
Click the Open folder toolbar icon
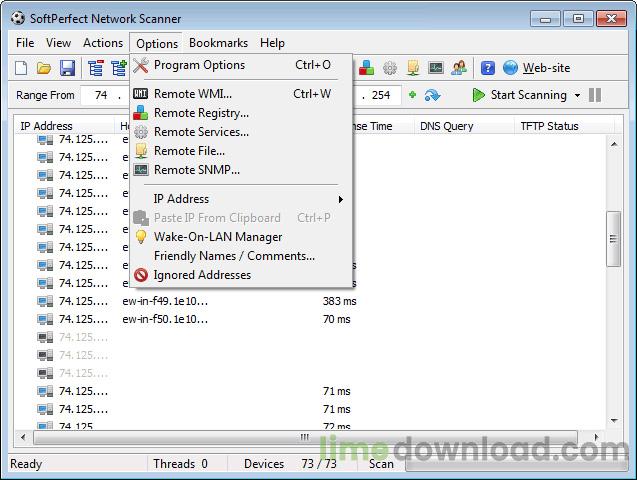[44, 68]
